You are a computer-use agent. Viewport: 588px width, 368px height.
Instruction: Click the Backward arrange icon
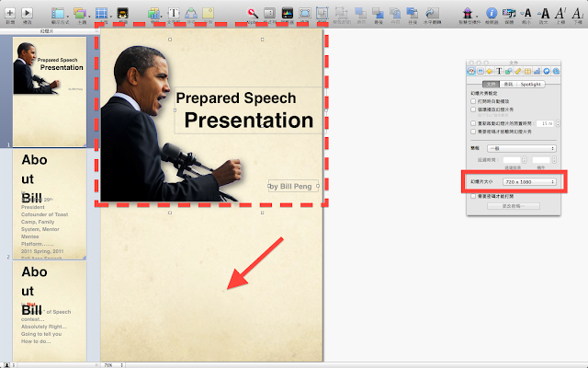pyautogui.click(x=413, y=13)
